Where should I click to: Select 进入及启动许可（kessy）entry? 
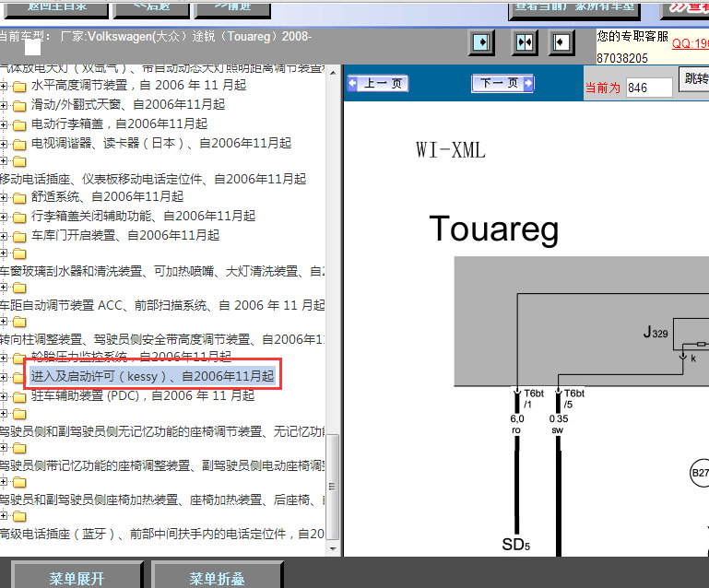(152, 376)
